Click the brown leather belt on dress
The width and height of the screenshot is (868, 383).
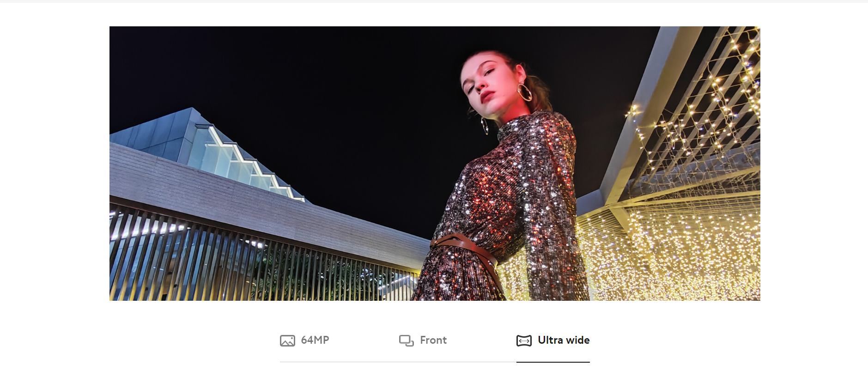coord(467,252)
